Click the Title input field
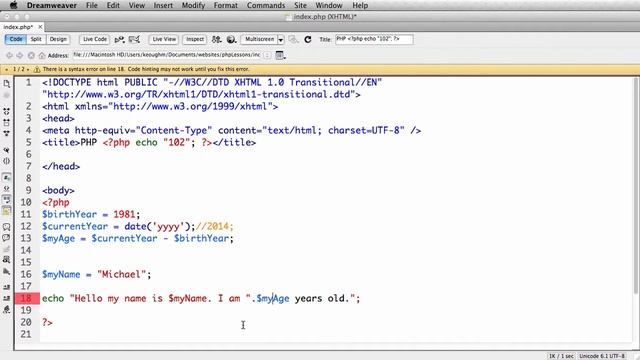This screenshot has height=360, width=640. [374, 39]
